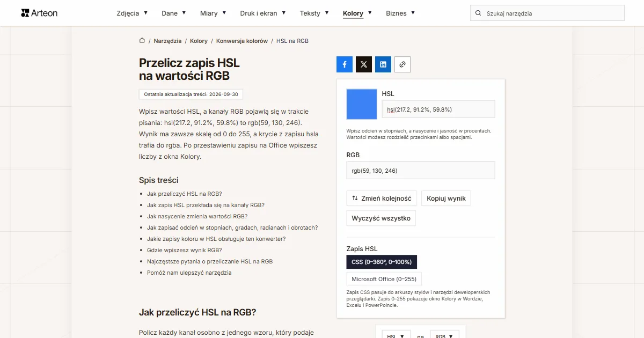644x338 pixels.
Task: Click the HSL na RGB breadcrumb
Action: [292, 41]
